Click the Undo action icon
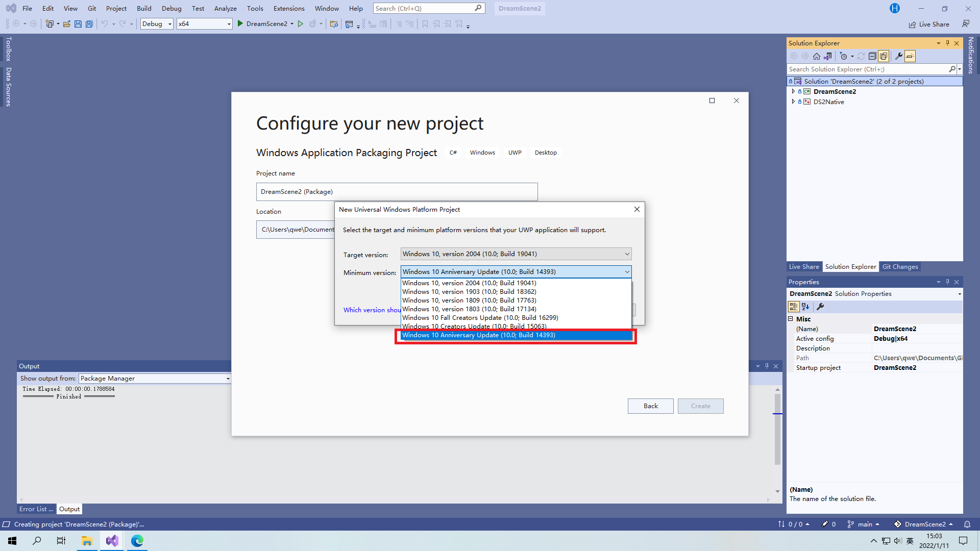The width and height of the screenshot is (980, 551). point(104,23)
